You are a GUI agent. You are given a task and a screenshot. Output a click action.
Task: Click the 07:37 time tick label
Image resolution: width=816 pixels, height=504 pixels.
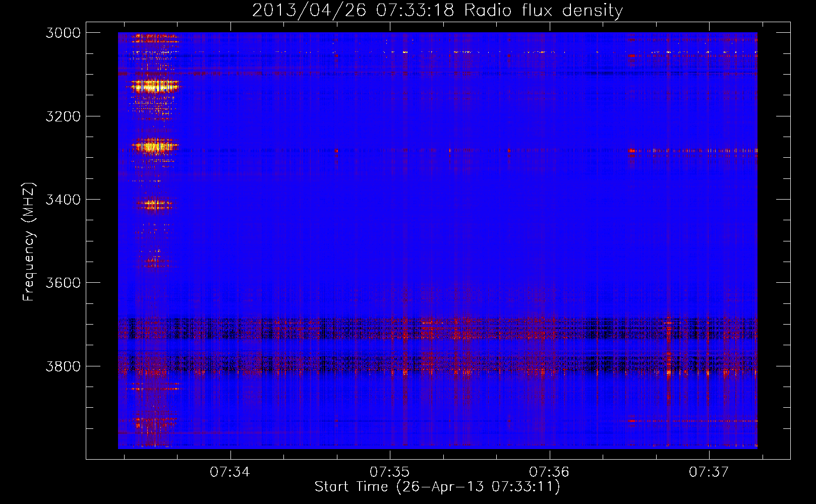709,472
